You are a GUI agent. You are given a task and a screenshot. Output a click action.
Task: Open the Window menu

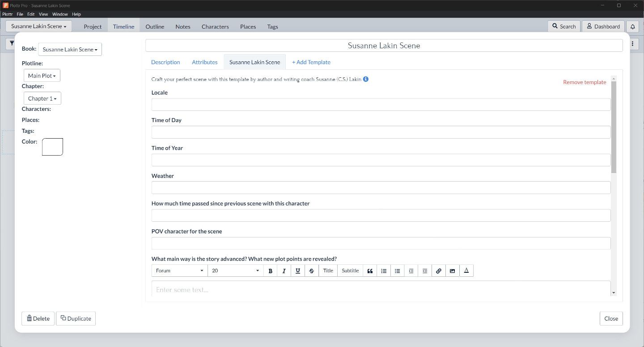tap(60, 14)
